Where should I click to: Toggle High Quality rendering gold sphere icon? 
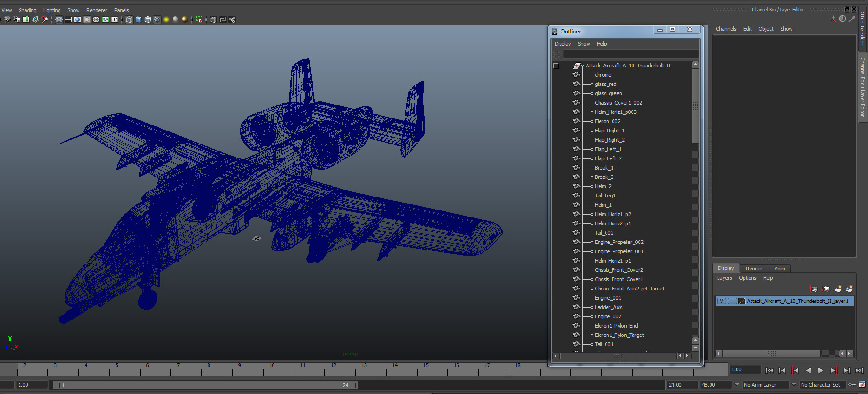click(x=185, y=20)
